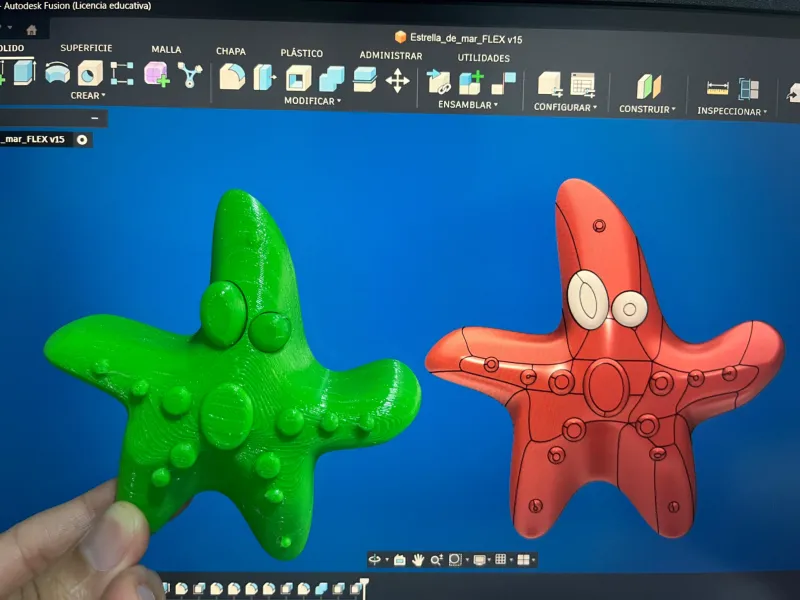Select the large oval on red starfish belly
Image resolution: width=800 pixels, height=600 pixels.
606,387
